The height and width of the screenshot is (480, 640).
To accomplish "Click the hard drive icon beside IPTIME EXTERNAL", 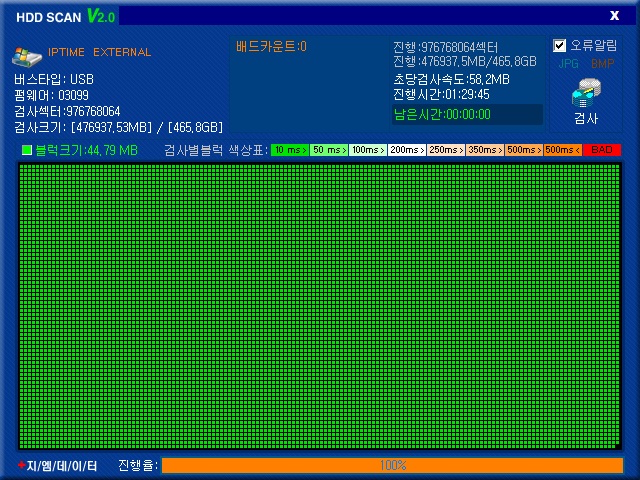I will pyautogui.click(x=27, y=56).
